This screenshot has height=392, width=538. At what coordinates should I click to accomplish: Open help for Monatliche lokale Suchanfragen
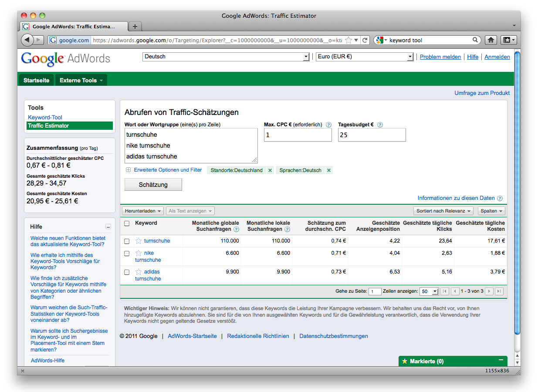tap(287, 229)
